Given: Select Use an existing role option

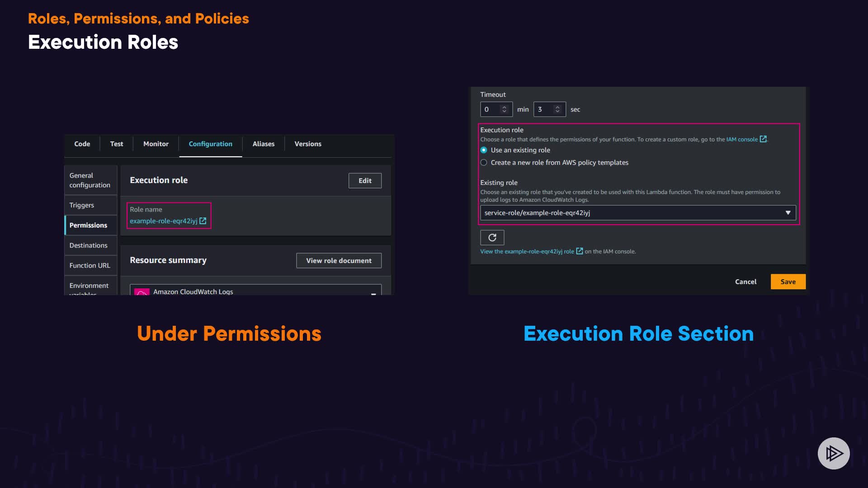Looking at the screenshot, I should 484,150.
